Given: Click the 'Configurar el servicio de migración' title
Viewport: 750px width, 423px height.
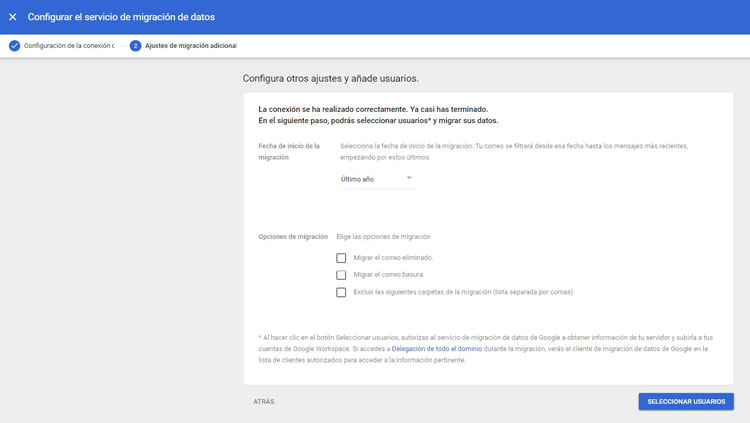Looking at the screenshot, I should pyautogui.click(x=121, y=17).
